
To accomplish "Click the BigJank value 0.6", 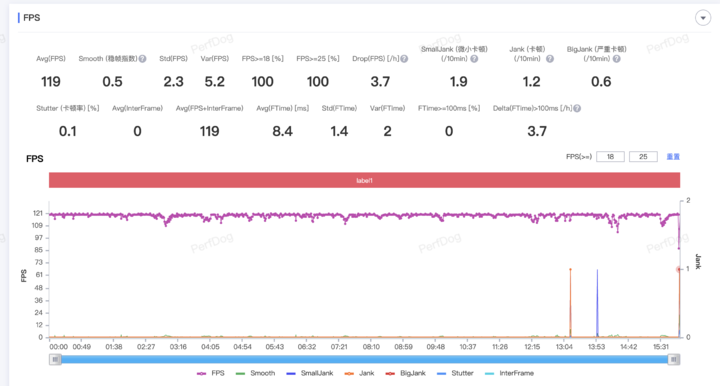I will (x=601, y=82).
